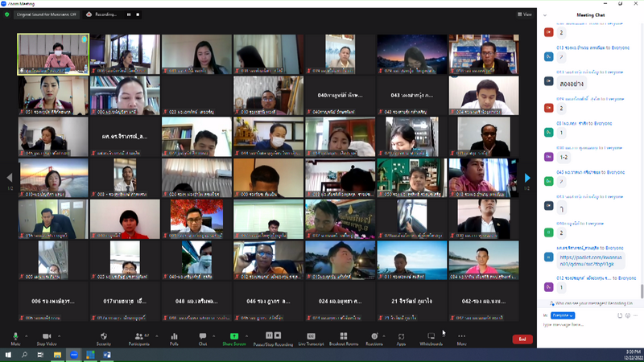End the meeting
Image resolution: width=644 pixels, height=362 pixels.
[522, 339]
